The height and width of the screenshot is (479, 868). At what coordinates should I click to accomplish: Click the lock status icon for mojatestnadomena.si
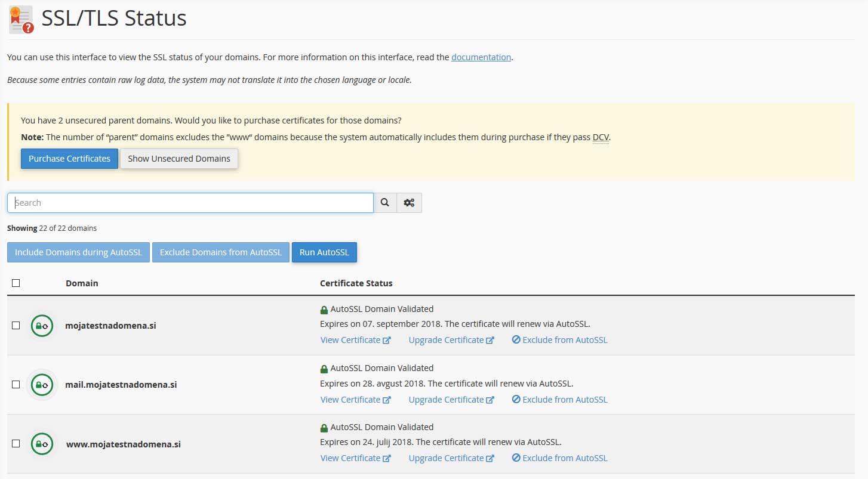pyautogui.click(x=42, y=326)
